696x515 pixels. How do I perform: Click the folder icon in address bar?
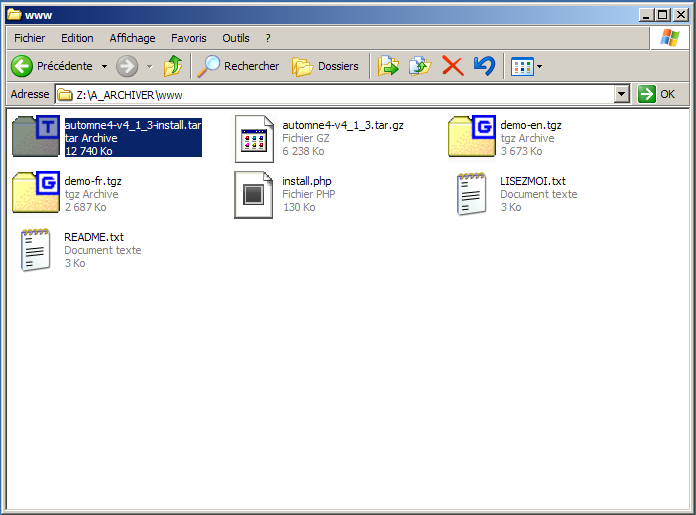click(x=65, y=95)
